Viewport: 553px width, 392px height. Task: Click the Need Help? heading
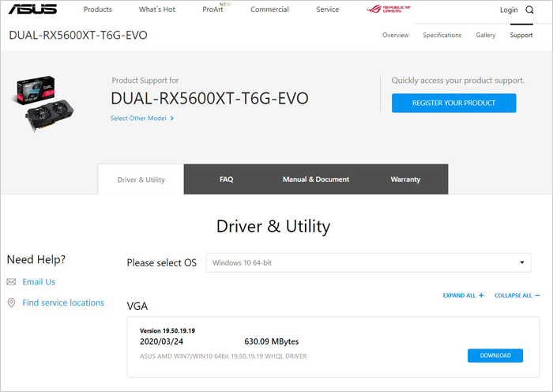[36, 259]
